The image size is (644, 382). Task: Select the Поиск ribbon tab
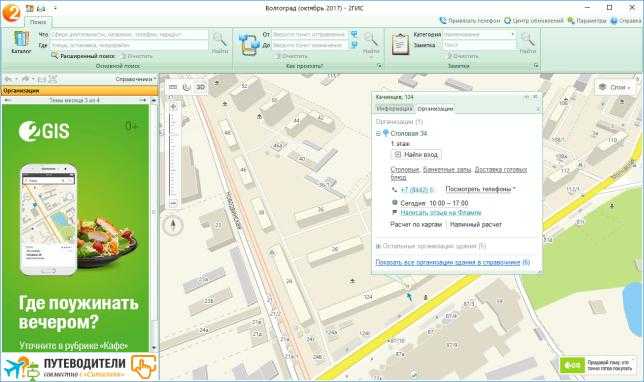tap(38, 22)
